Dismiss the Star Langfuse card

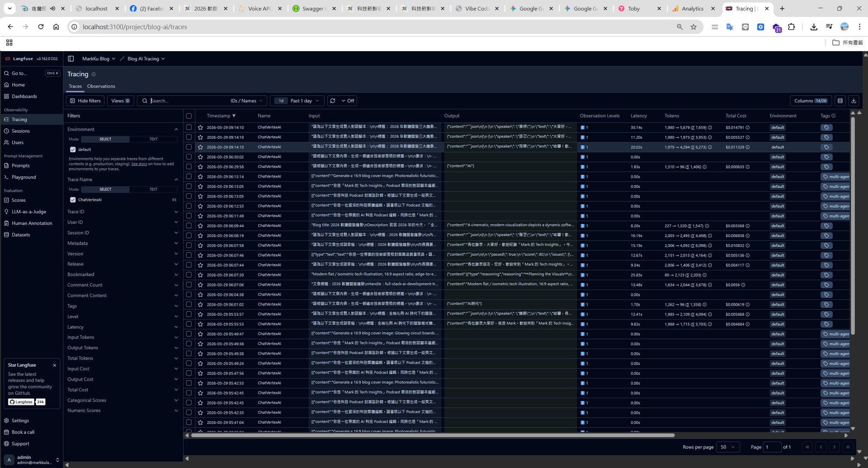(x=54, y=365)
